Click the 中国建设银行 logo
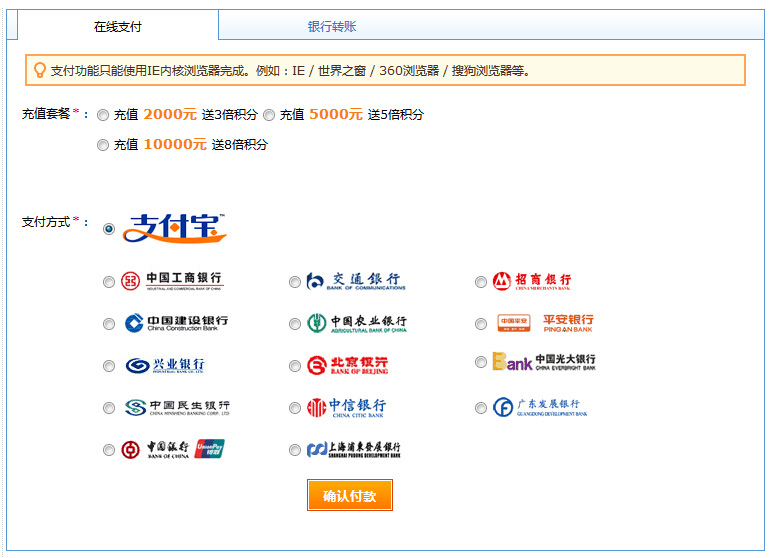Viewport: 773px width, 558px height. click(176, 323)
